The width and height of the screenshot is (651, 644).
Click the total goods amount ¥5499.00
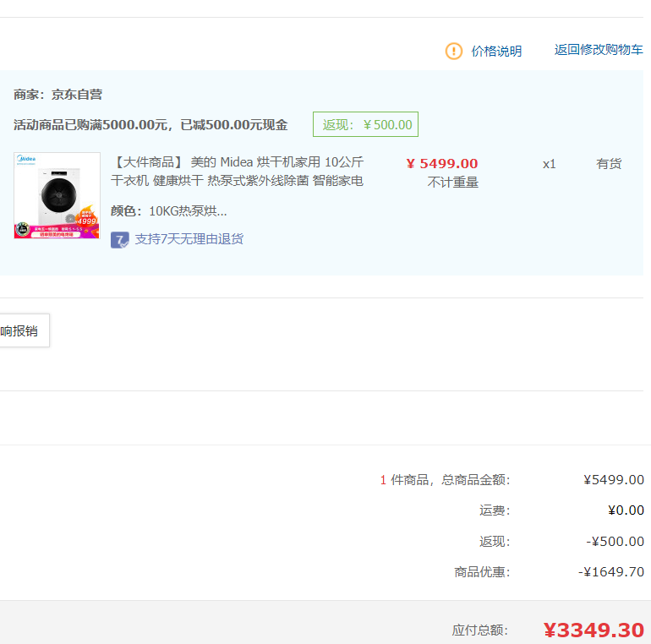[x=614, y=480]
